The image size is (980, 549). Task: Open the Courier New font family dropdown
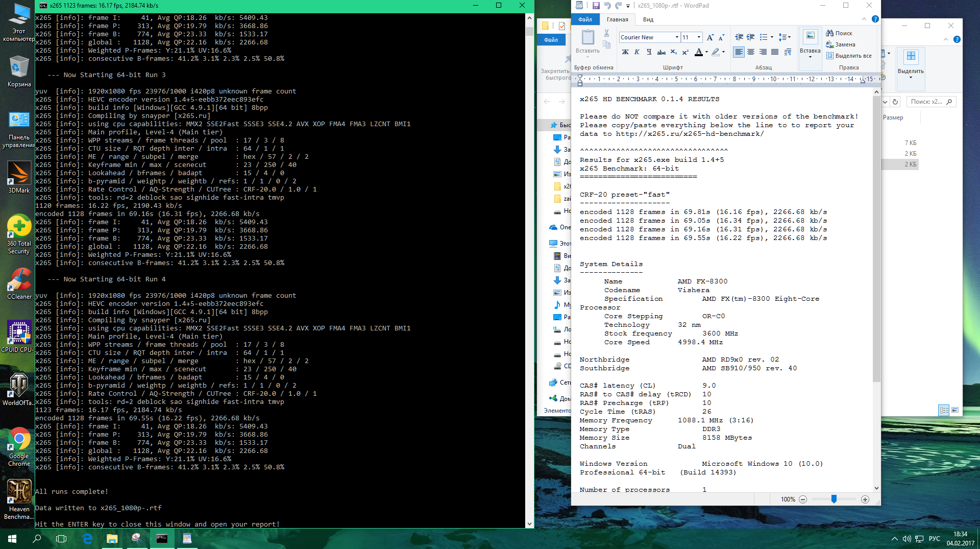(x=677, y=37)
